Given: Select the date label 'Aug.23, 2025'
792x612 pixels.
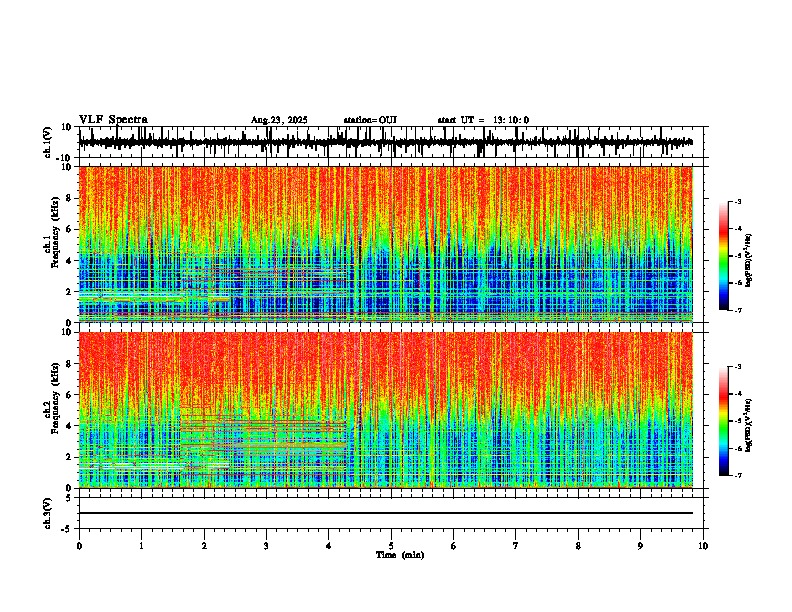Looking at the screenshot, I should [x=279, y=120].
